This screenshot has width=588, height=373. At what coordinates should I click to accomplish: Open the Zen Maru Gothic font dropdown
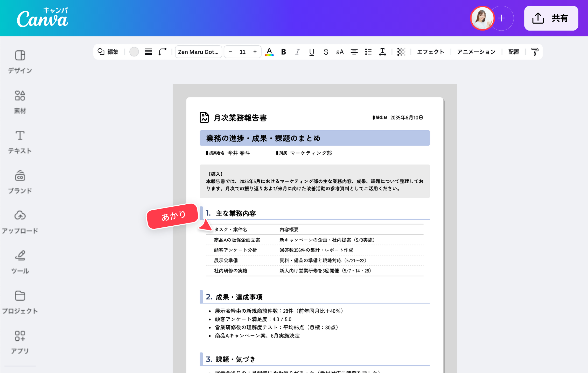tap(198, 52)
